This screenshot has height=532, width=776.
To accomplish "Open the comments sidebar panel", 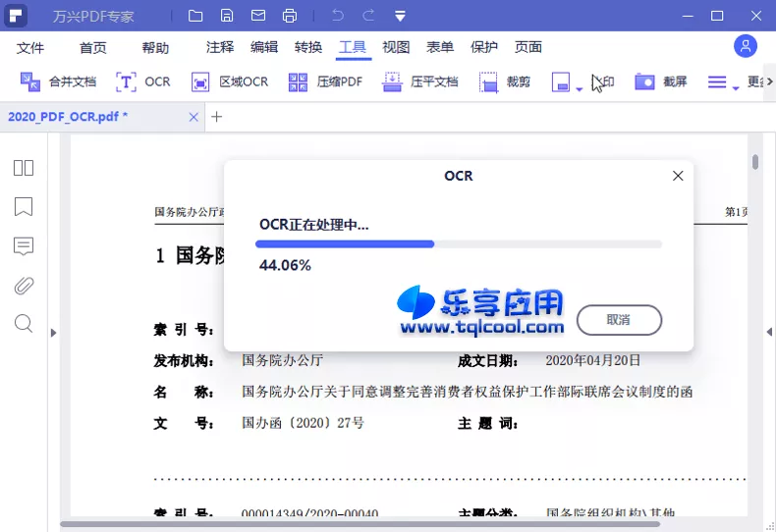I will coord(24,245).
